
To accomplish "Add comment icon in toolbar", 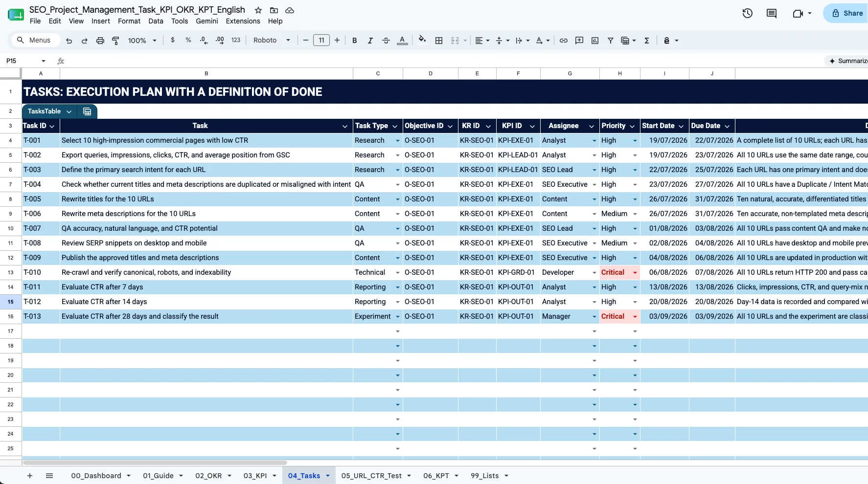I will (x=579, y=41).
